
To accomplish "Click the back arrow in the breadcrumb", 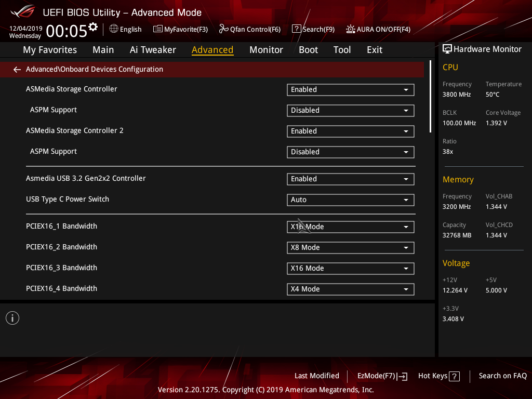I will tap(17, 70).
